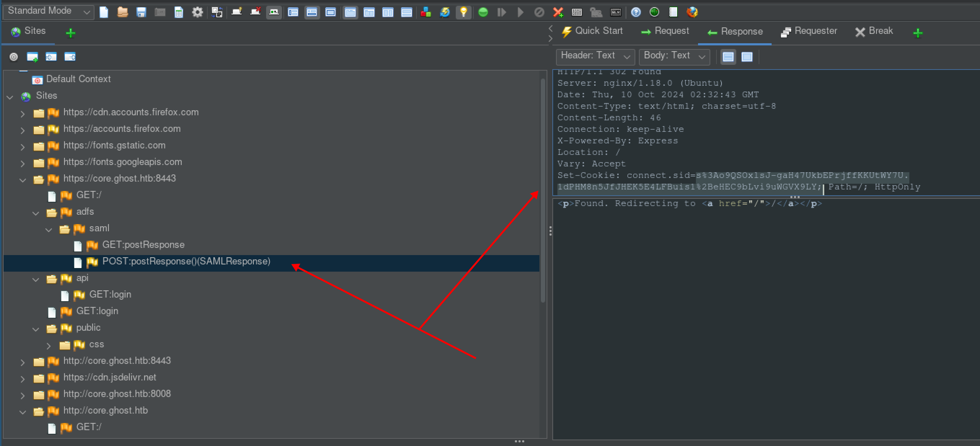Click the notepad report icon in toolbar
Screen dimensions: 980x446
tap(673, 13)
